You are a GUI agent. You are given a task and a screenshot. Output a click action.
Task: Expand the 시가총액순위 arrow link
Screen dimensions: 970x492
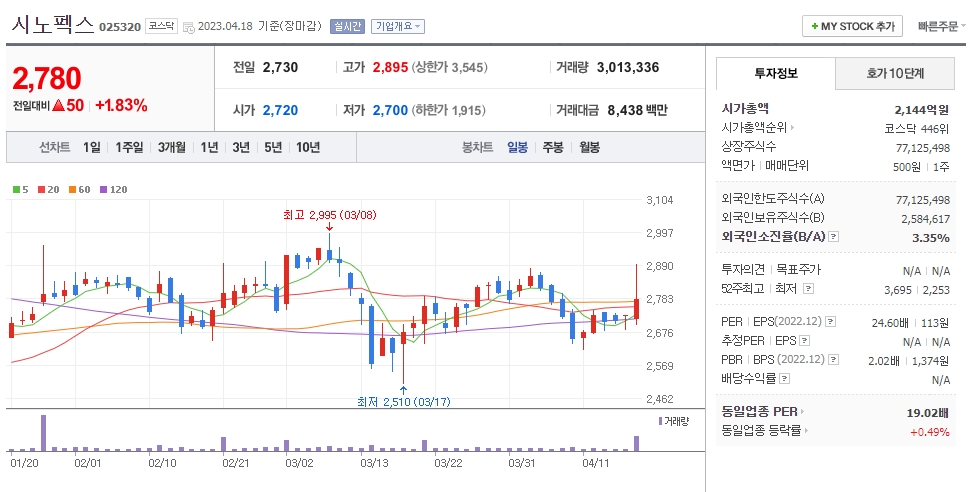(792, 128)
